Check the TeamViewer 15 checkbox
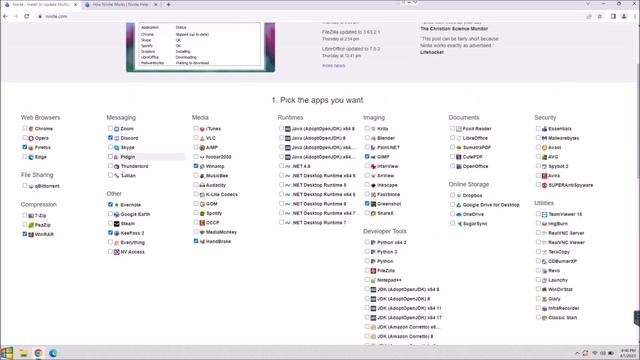 click(538, 213)
